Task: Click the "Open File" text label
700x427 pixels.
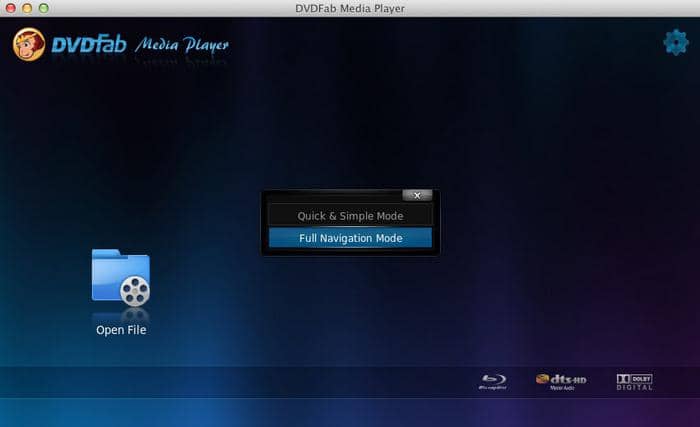Action: pos(121,330)
